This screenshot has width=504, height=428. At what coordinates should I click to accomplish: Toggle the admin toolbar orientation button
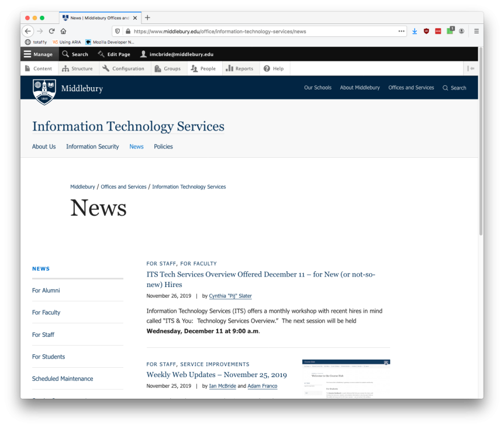470,68
